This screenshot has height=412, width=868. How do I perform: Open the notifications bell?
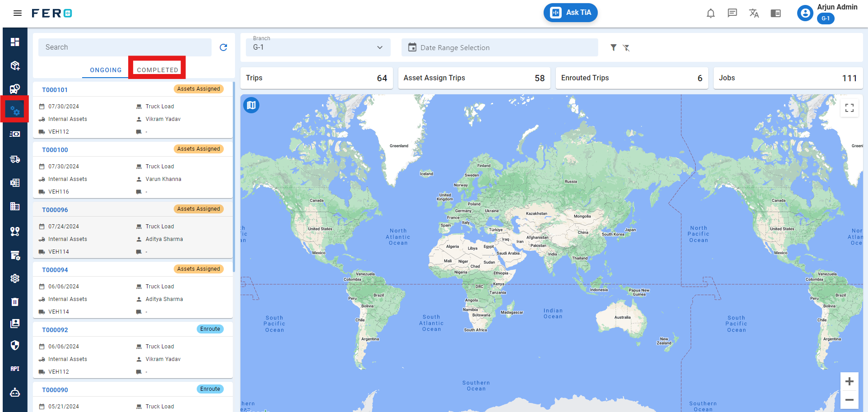711,13
